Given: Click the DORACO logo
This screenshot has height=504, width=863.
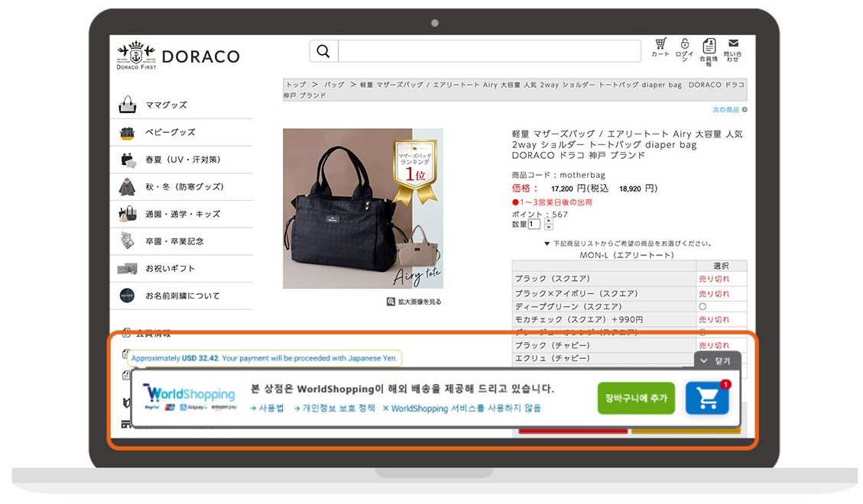Looking at the screenshot, I should click(178, 56).
